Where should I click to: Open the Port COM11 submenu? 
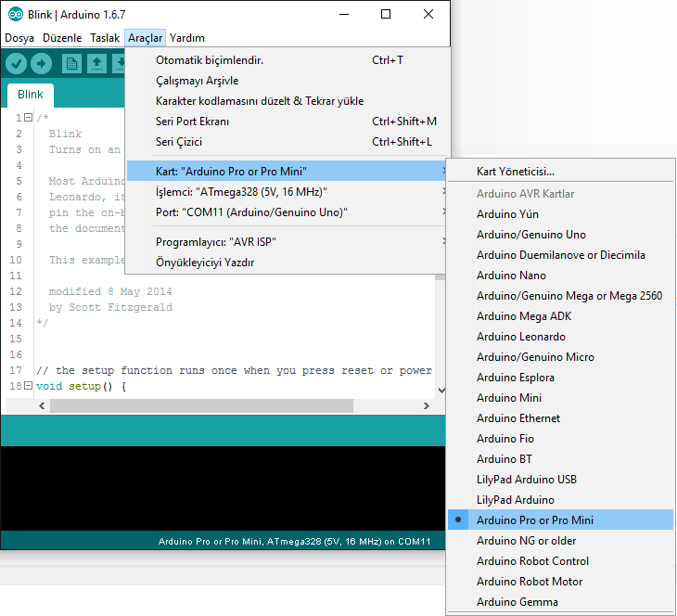[x=287, y=212]
